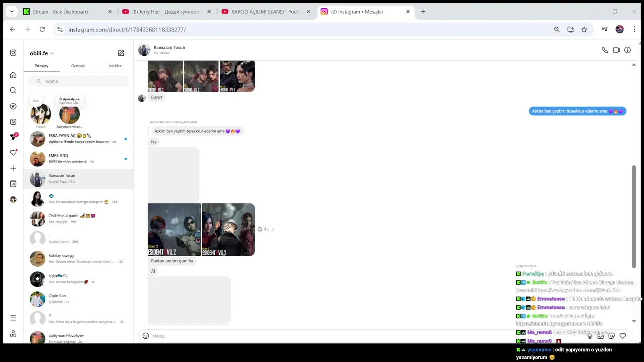Open the browser zoom magnifier icon
644x362 pixels.
coord(557,30)
